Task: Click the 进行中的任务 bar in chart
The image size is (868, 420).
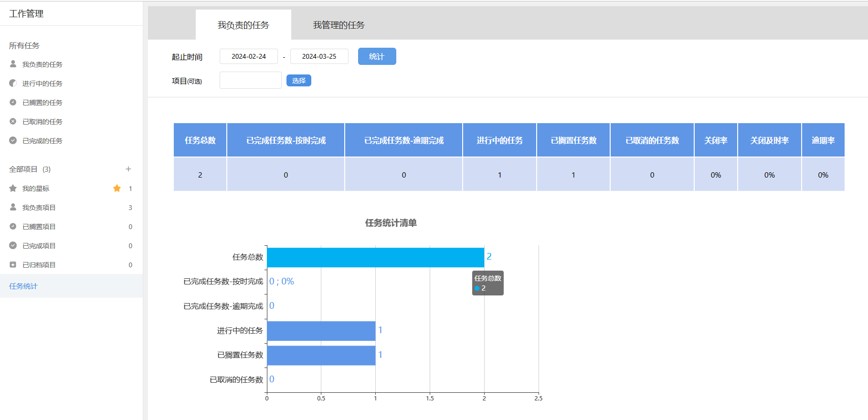Action: point(321,331)
